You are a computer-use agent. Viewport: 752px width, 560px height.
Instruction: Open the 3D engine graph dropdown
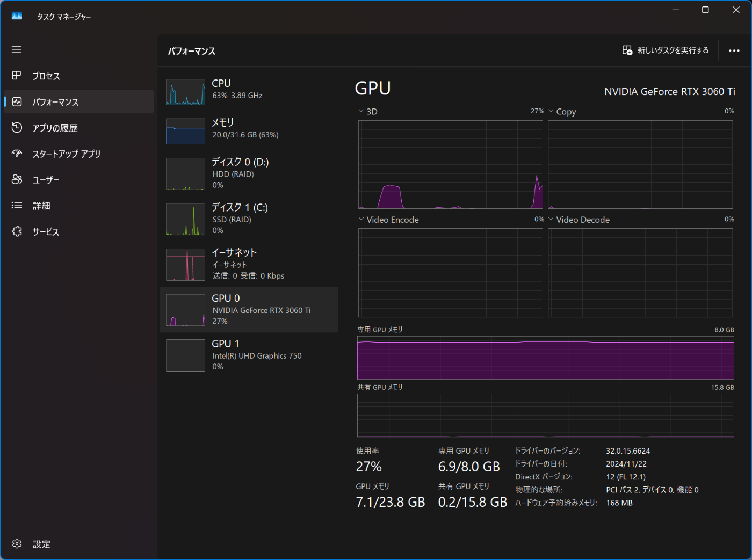click(x=368, y=112)
